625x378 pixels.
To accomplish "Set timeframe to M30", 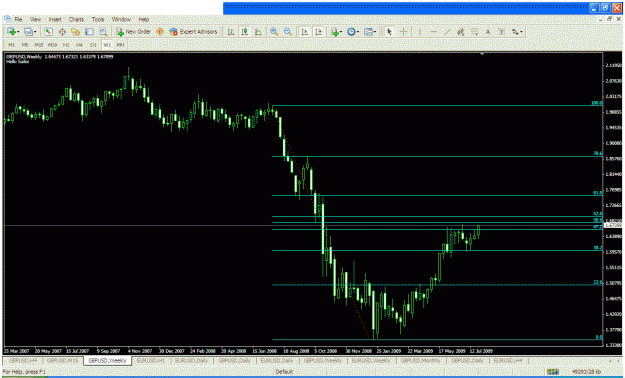I will 52,45.
